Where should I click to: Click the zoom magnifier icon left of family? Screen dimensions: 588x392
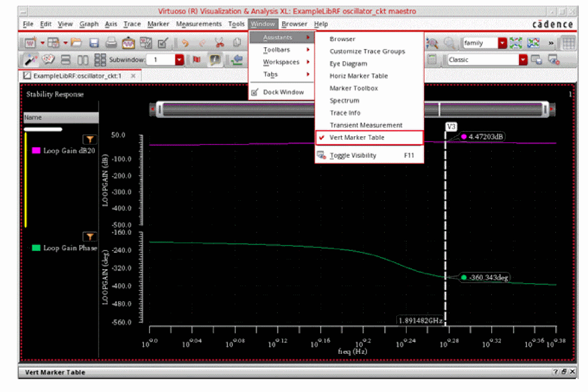tap(450, 43)
